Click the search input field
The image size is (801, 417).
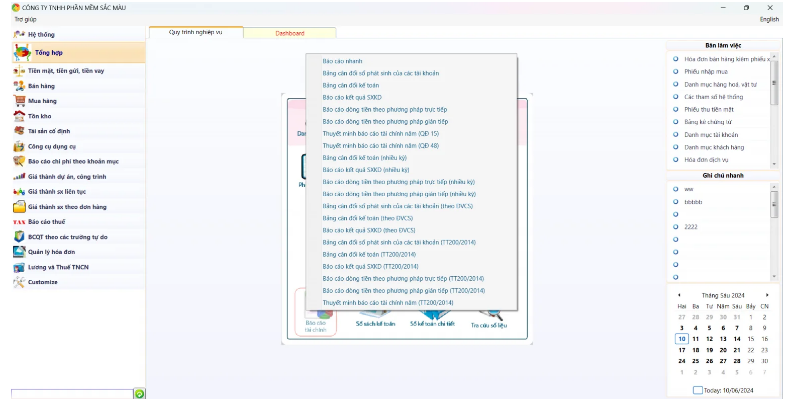72,393
